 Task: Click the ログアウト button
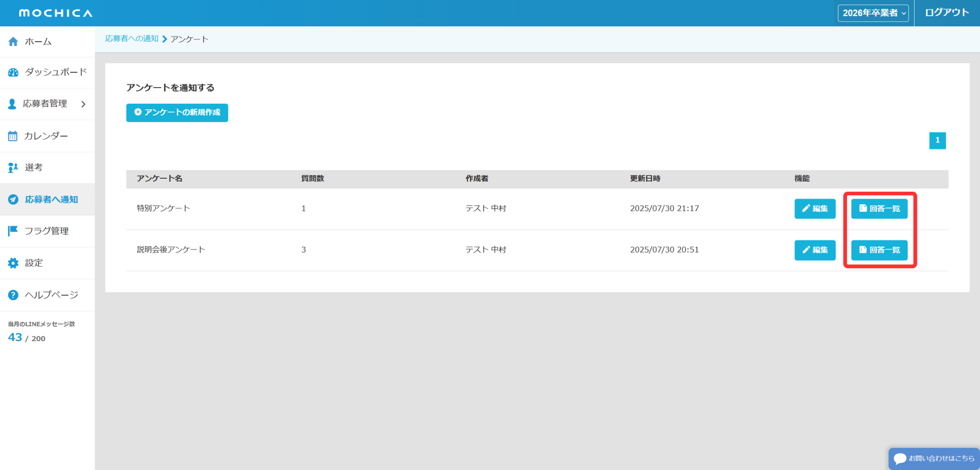click(x=947, y=13)
